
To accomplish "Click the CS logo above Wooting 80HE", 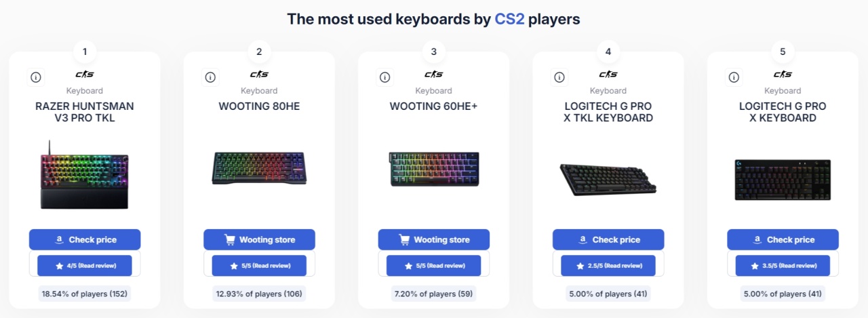I will coord(259,75).
